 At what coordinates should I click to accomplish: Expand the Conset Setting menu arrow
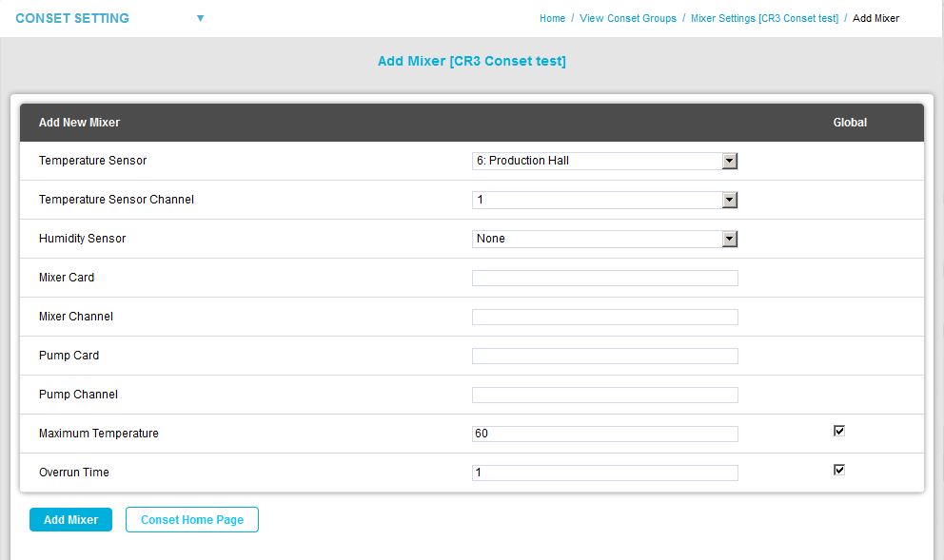pos(200,18)
